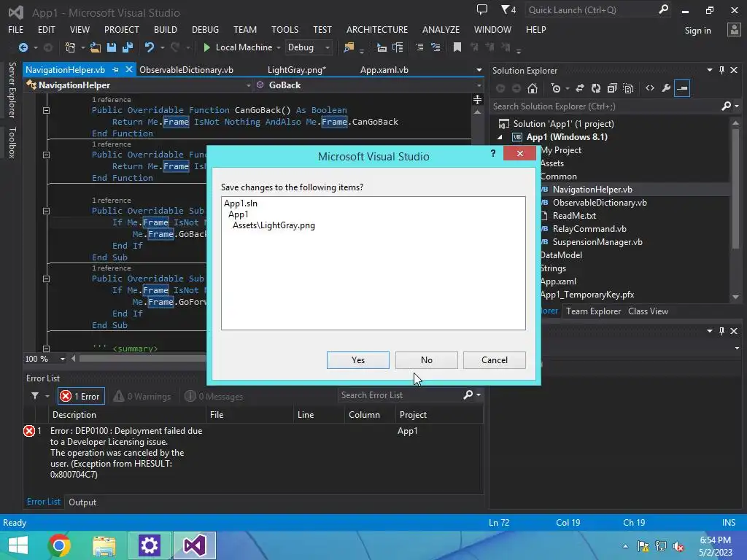
Task: Click the Navigate Backward arrow in the toolbar
Action: 23,47
